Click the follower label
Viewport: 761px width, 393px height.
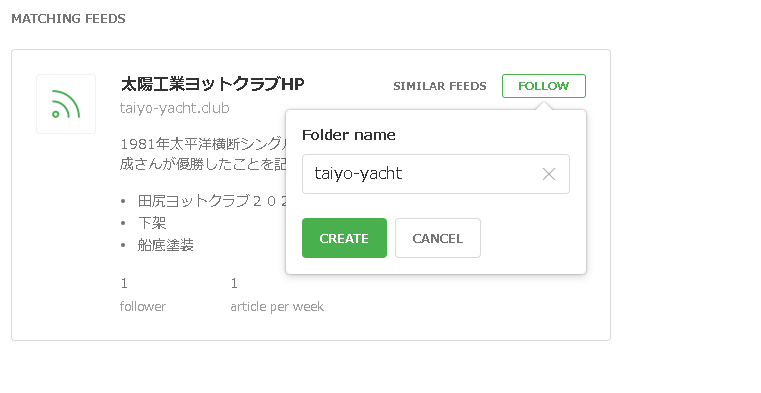(x=143, y=306)
